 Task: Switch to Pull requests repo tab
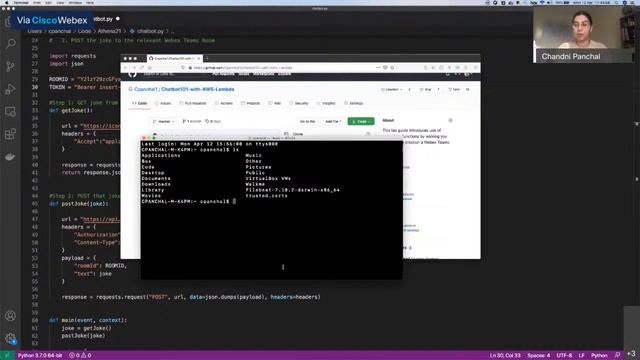[193, 104]
